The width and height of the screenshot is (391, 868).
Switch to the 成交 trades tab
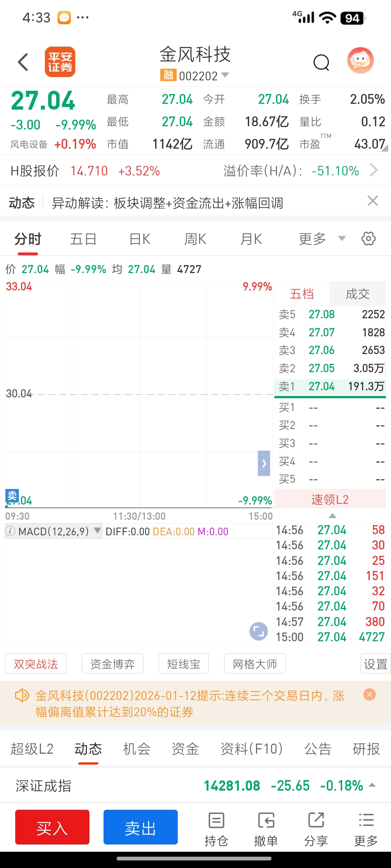[357, 294]
